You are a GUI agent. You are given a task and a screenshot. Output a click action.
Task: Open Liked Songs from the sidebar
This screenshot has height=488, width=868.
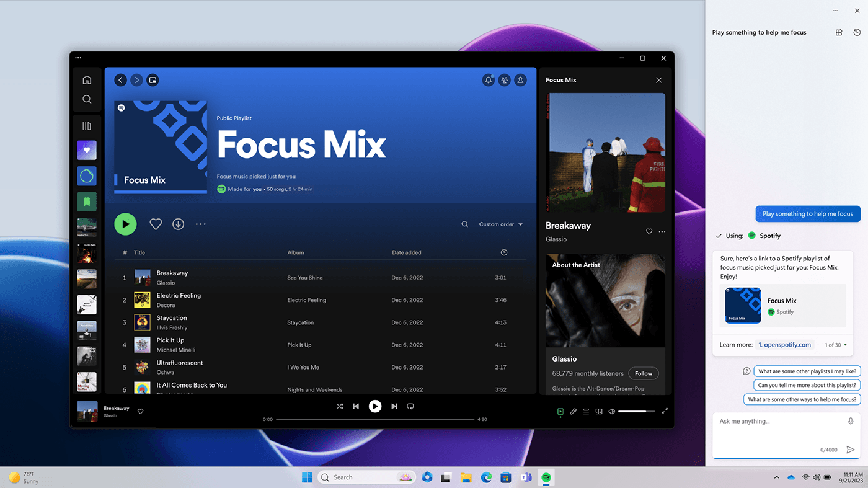coord(87,150)
